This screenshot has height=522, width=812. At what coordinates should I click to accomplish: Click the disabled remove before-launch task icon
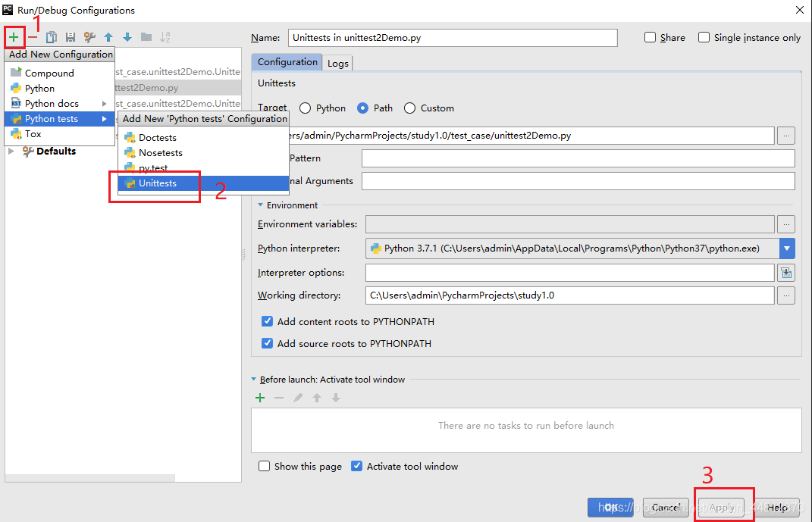tap(279, 398)
